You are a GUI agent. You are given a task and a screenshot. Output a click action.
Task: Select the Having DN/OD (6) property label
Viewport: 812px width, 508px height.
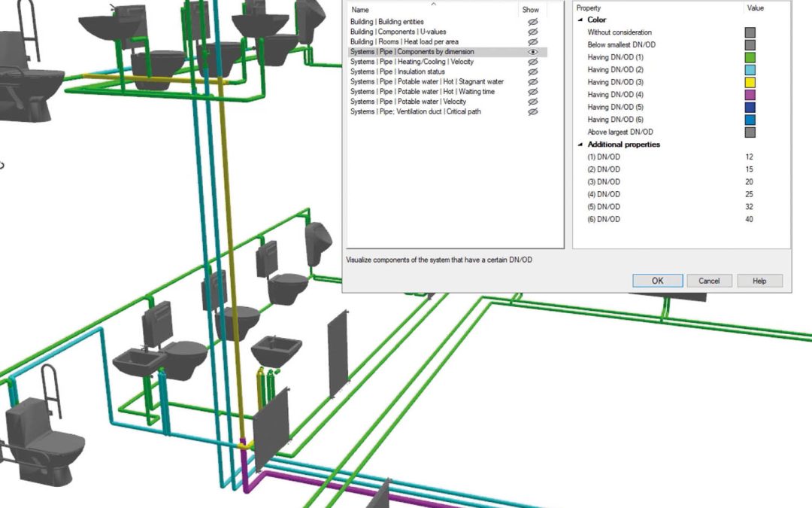[615, 119]
